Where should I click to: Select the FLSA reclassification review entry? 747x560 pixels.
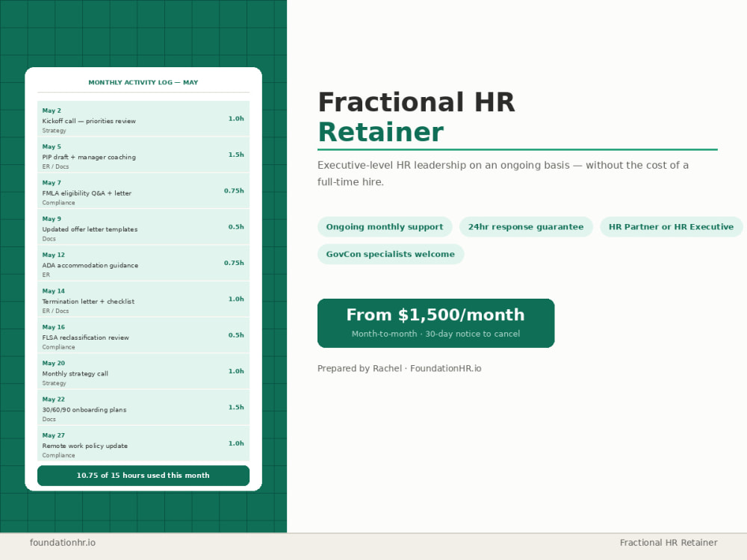143,335
